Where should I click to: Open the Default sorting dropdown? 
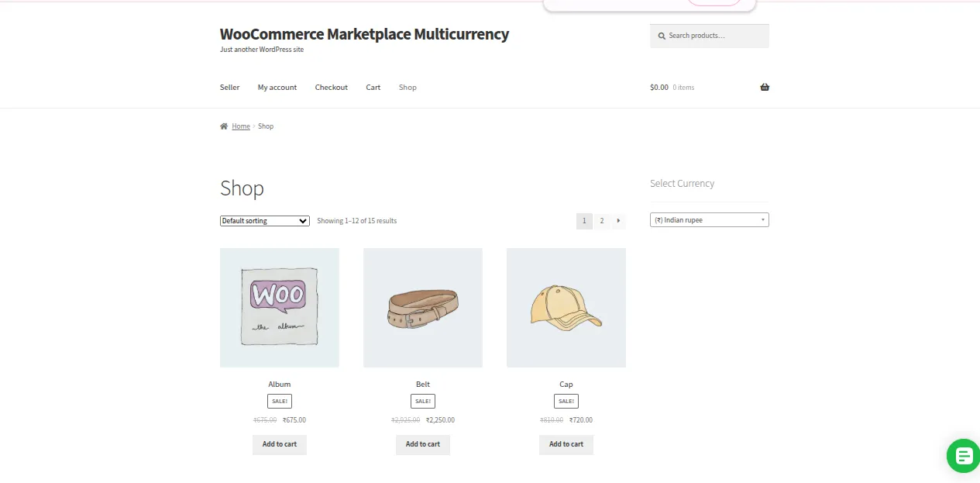pyautogui.click(x=265, y=221)
